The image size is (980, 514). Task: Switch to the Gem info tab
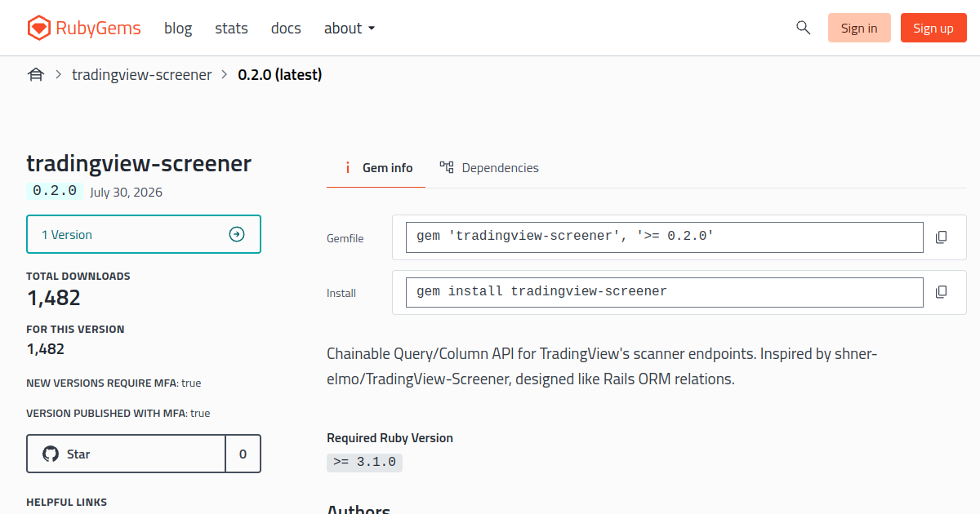[x=376, y=168]
